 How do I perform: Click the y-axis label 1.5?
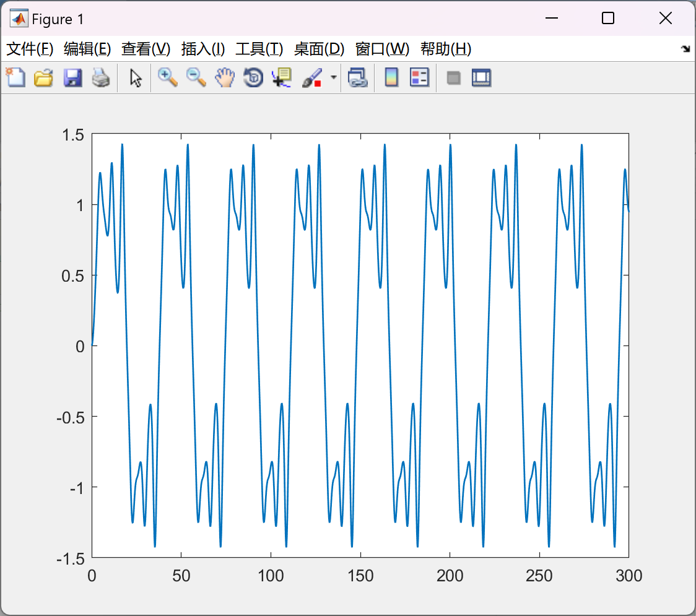[73, 135]
